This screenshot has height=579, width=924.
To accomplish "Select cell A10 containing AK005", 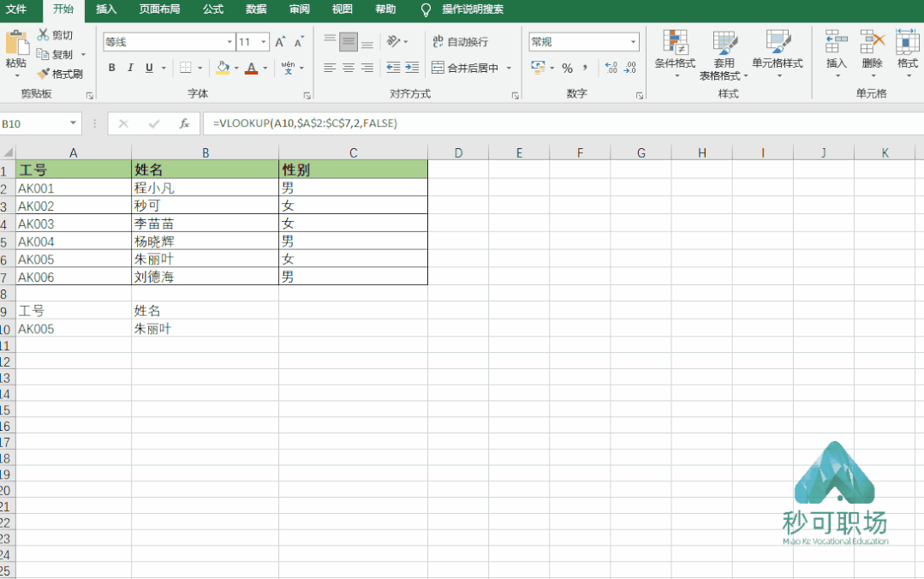I will click(73, 328).
